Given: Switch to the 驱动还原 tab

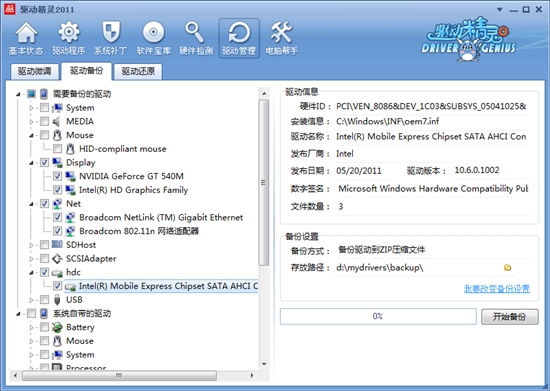Looking at the screenshot, I should point(138,72).
